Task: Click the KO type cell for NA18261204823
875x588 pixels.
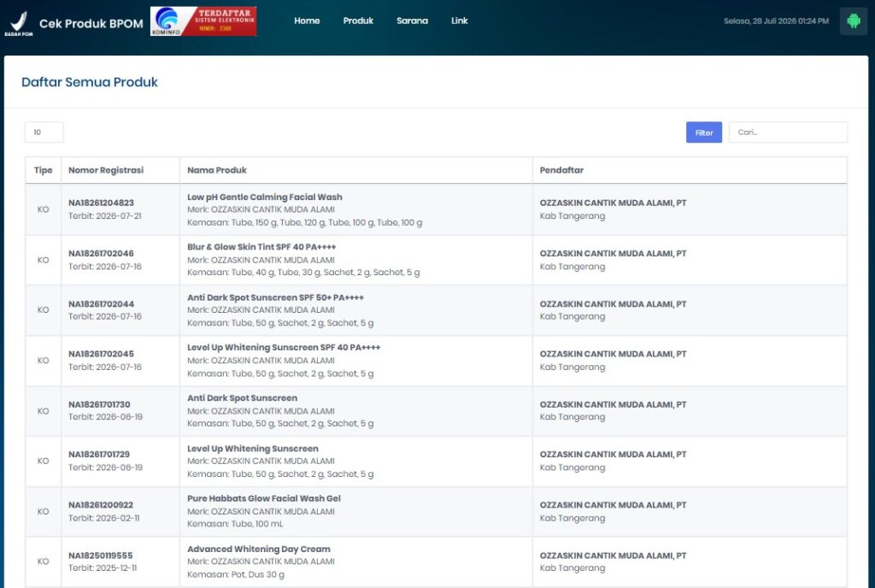Action: pos(43,209)
